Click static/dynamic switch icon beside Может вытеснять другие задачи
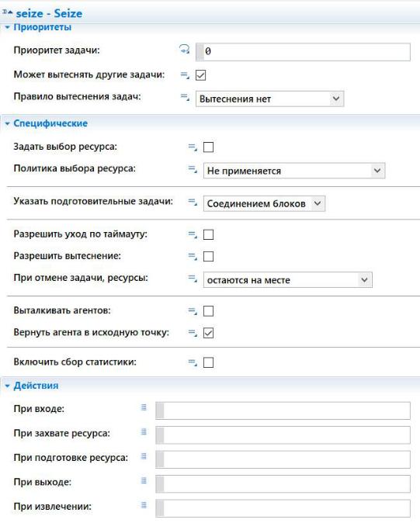 [x=185, y=75]
